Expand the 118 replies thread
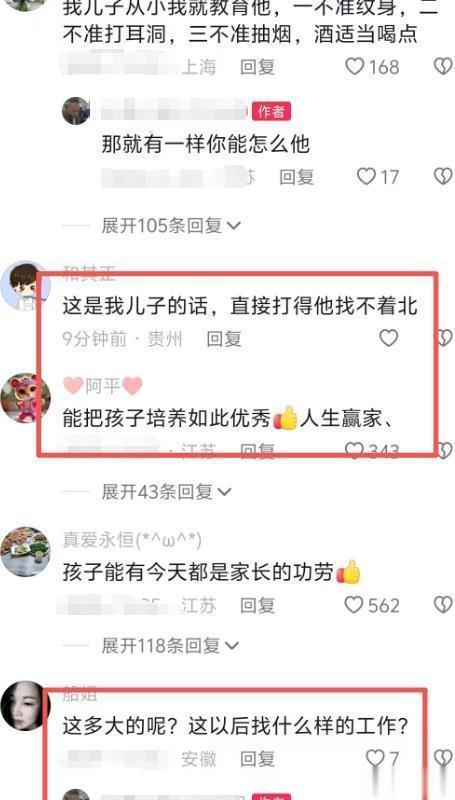The image size is (455, 800). [170, 646]
